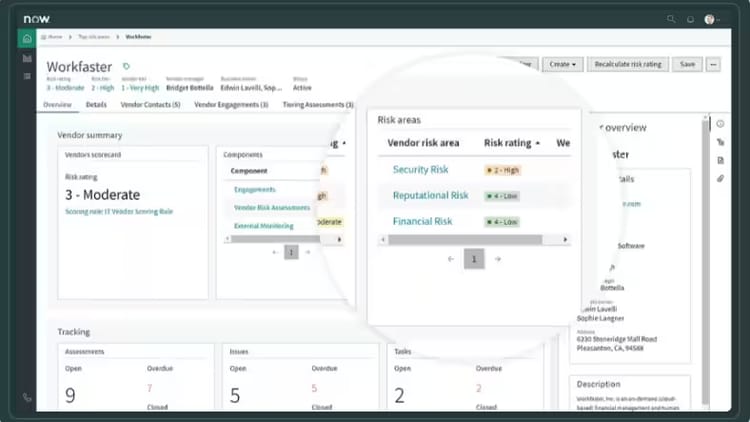Switch to Vendor Engagements (3) tab
This screenshot has height=422, width=750.
[231, 105]
